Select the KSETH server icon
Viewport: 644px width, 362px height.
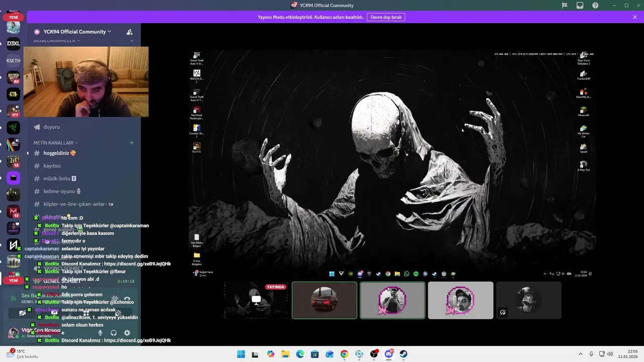(x=13, y=60)
